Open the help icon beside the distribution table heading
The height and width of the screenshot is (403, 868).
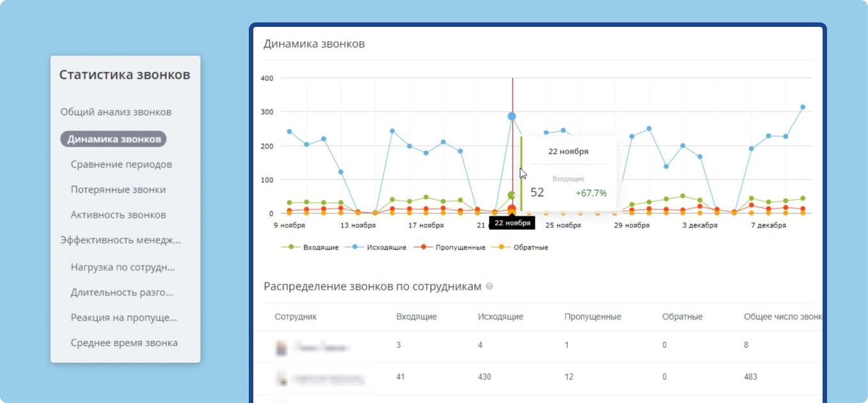[x=490, y=287]
